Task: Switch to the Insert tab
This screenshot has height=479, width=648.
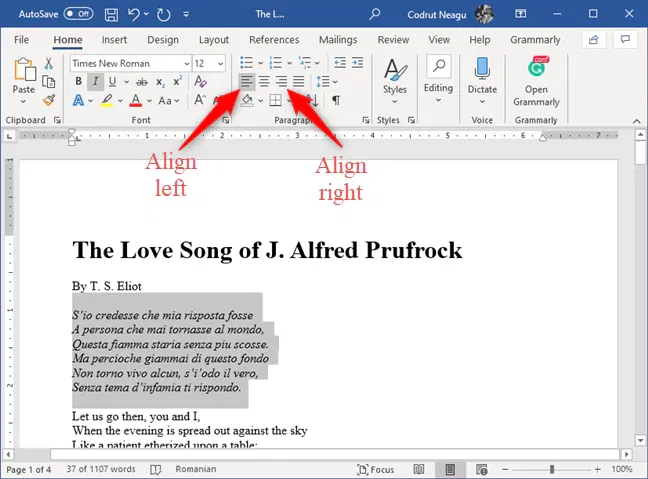Action: (x=114, y=40)
